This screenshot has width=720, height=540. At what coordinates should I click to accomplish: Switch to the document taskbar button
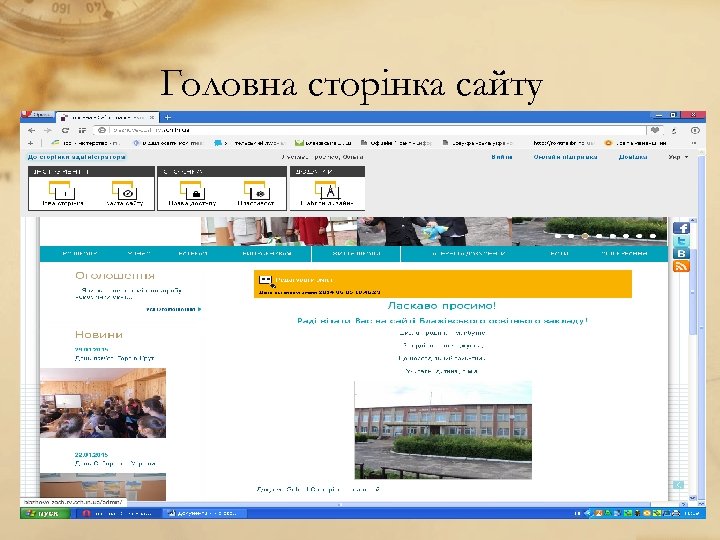click(206, 513)
